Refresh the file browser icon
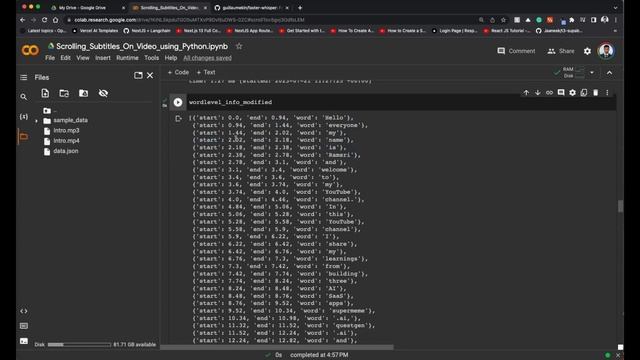 pyautogui.click(x=64, y=93)
